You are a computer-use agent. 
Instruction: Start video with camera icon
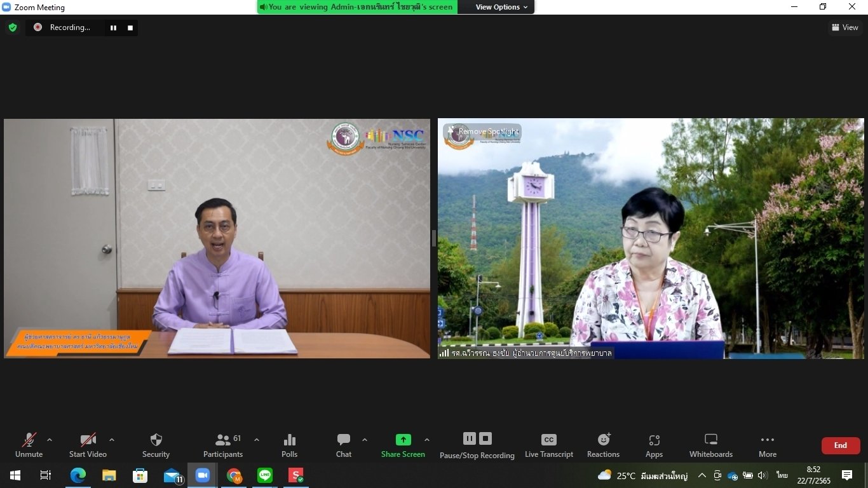[88, 445]
